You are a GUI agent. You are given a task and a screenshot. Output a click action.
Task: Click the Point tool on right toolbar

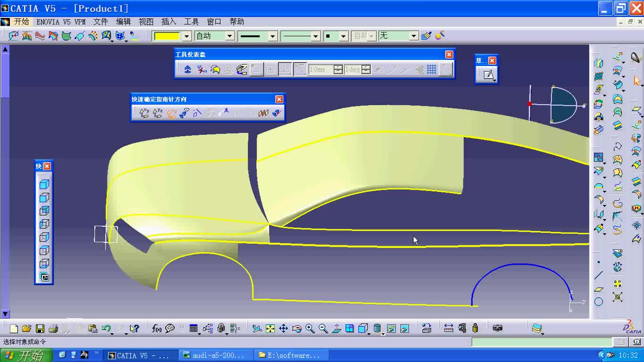(x=599, y=262)
